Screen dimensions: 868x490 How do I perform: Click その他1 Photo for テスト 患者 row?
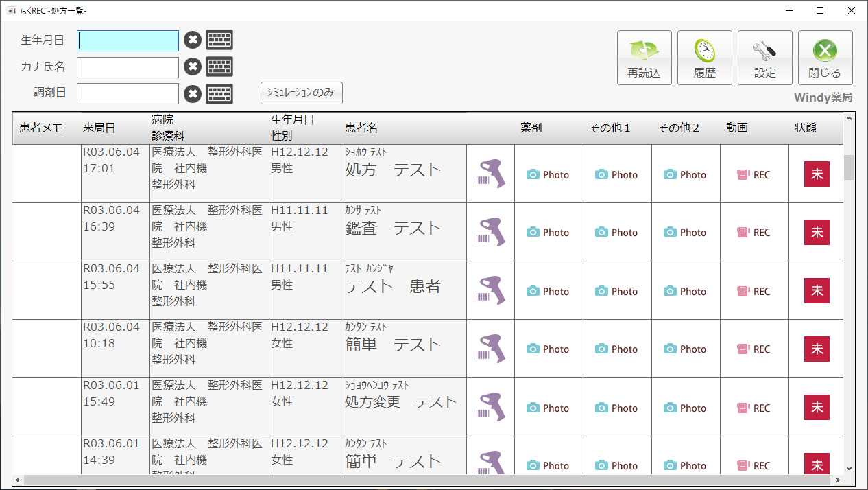click(616, 292)
